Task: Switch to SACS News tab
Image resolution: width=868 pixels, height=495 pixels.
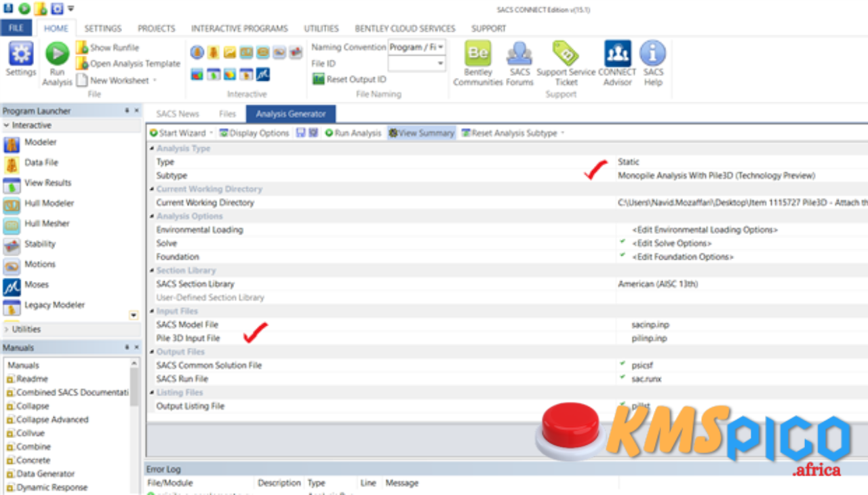Action: 178,114
